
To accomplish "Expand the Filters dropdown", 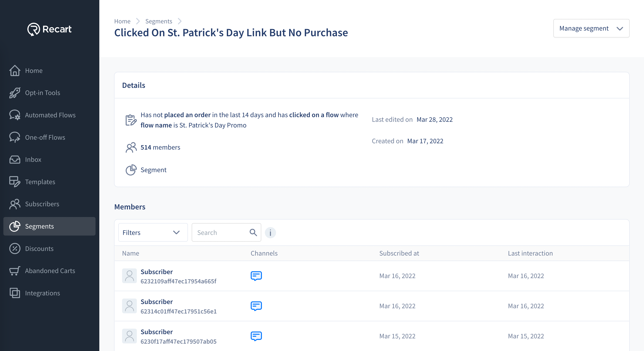I will 153,232.
